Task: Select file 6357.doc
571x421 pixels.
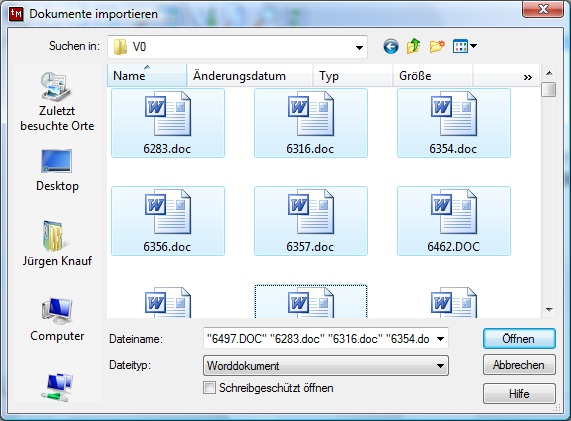Action: coord(311,221)
